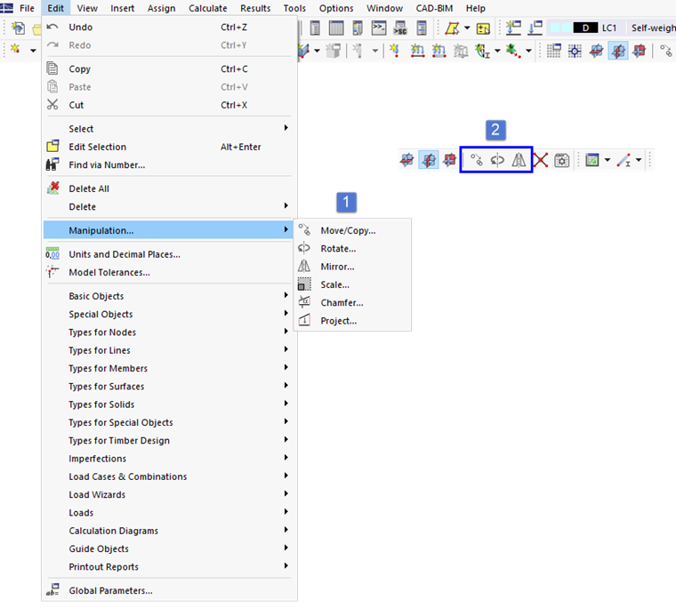Click the navigator panel icon left of the table icon
The image size is (676, 616).
tap(315, 28)
